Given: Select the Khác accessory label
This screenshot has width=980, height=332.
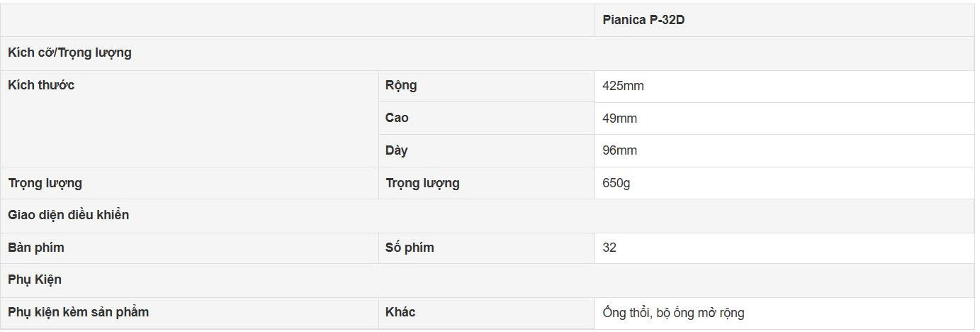Looking at the screenshot, I should click(x=400, y=312).
